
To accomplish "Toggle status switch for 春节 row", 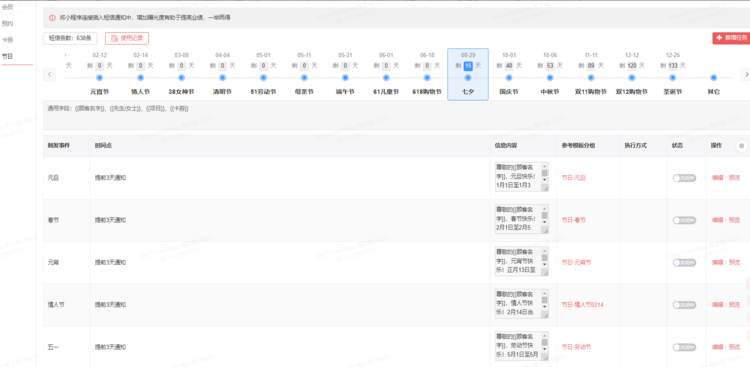I will pyautogui.click(x=684, y=220).
